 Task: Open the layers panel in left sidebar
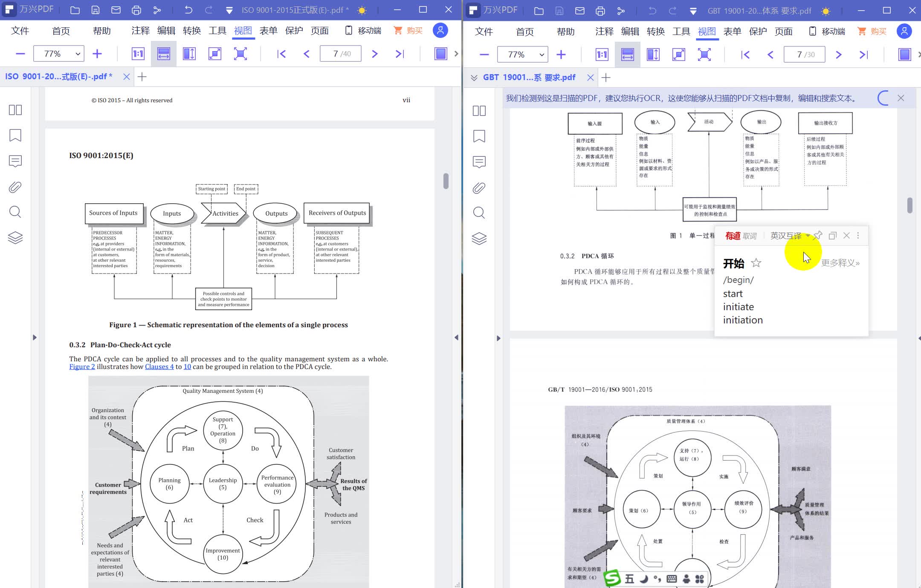click(15, 238)
